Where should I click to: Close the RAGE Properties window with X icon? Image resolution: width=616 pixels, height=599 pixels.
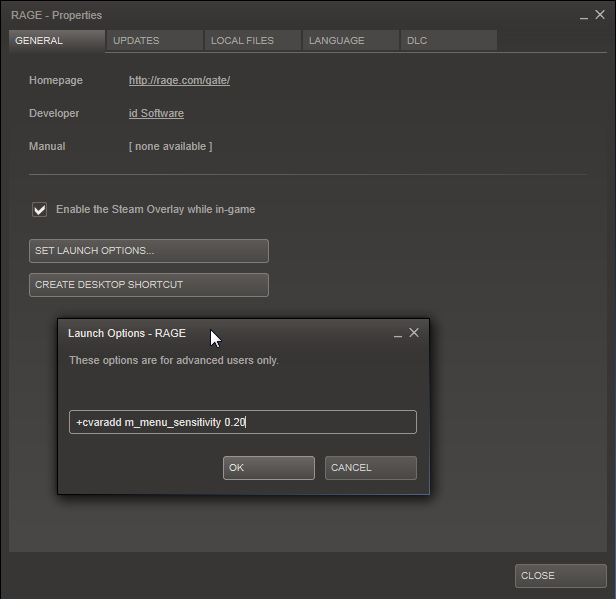click(x=600, y=15)
